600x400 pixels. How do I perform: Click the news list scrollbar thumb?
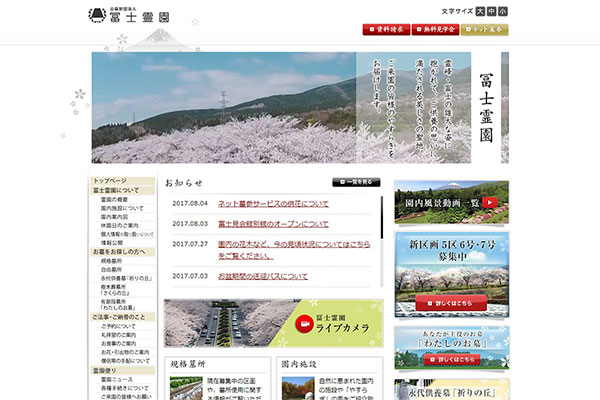click(382, 218)
